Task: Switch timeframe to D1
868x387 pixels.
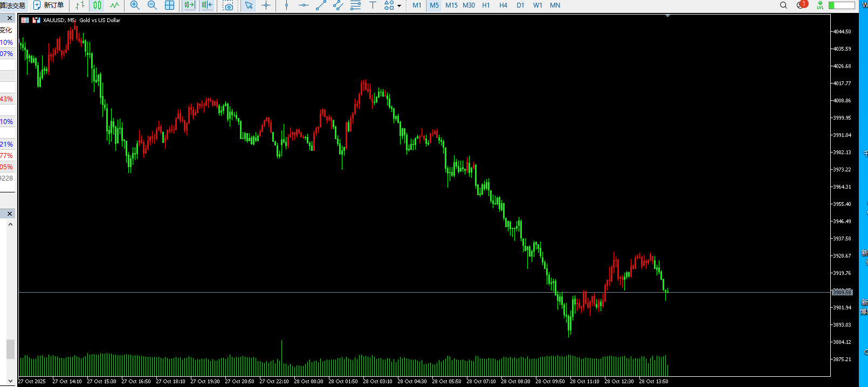Action: (520, 5)
